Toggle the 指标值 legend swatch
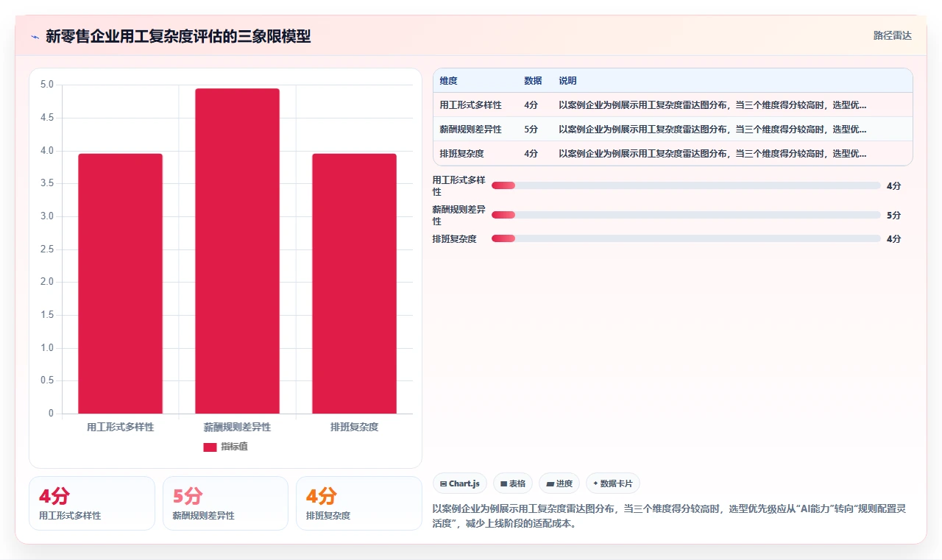This screenshot has height=560, width=942. click(210, 447)
